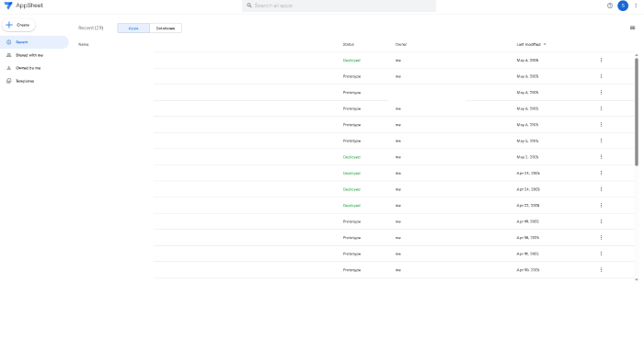This screenshot has height=362, width=644.
Task: Click the scrollbar up arrow
Action: [x=637, y=55]
